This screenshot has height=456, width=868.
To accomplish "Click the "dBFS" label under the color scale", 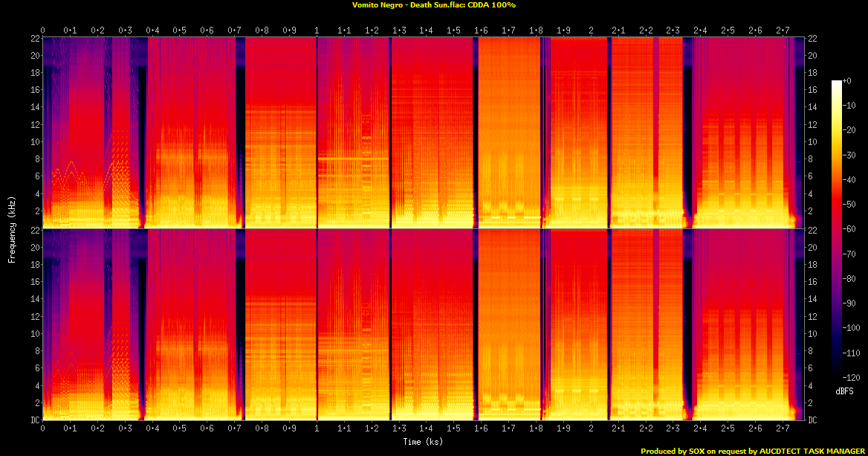I will (843, 390).
